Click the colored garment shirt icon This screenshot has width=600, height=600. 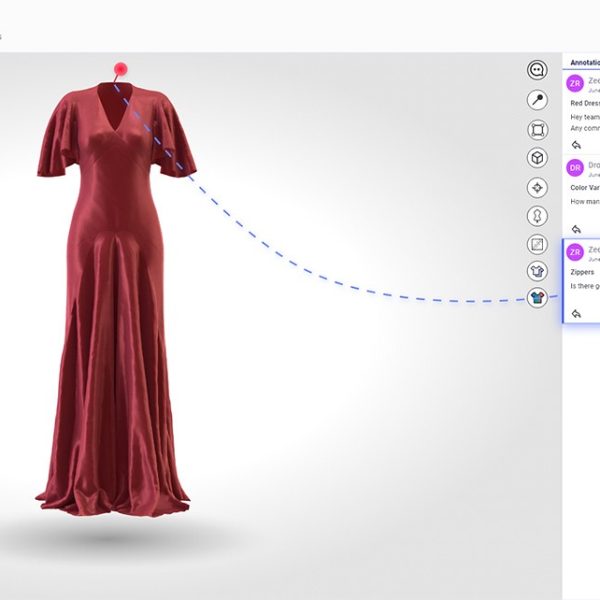click(x=538, y=297)
